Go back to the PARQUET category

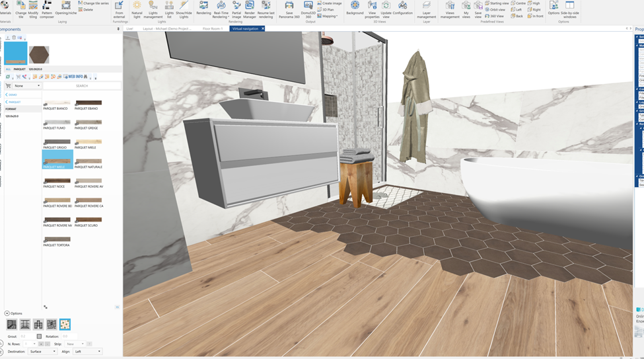(13, 102)
